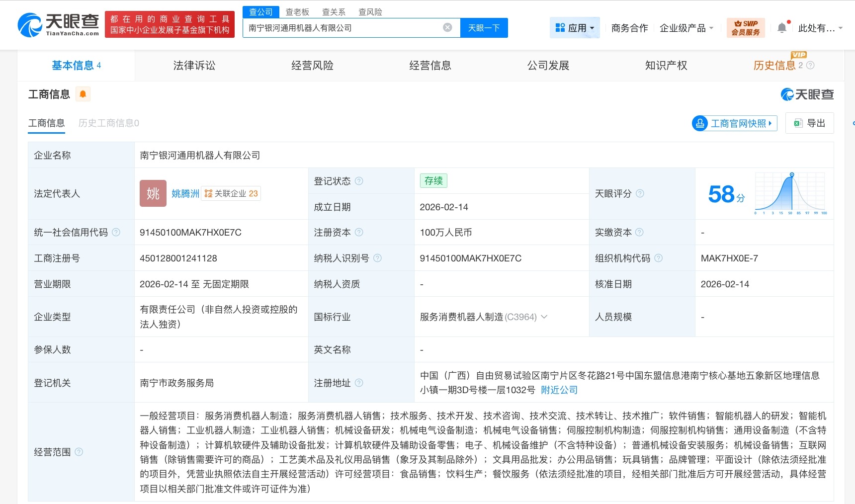Viewport: 855px width, 504px height.
Task: Clear the search box with the X icon
Action: 447,28
